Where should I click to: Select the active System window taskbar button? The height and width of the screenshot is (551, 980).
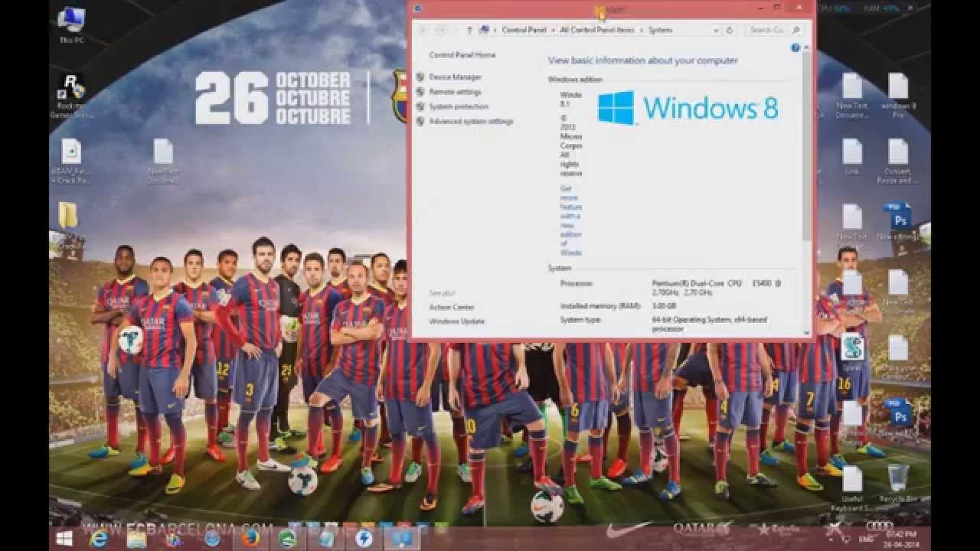400,538
